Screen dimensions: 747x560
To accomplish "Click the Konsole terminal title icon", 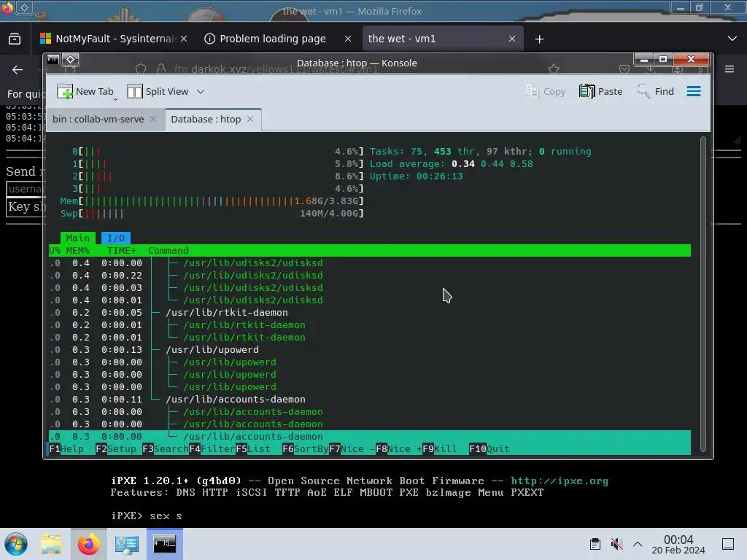I will coord(53,59).
